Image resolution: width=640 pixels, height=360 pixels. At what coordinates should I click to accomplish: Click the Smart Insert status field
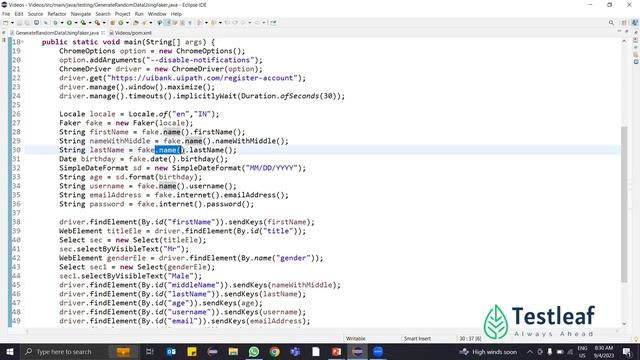417,338
